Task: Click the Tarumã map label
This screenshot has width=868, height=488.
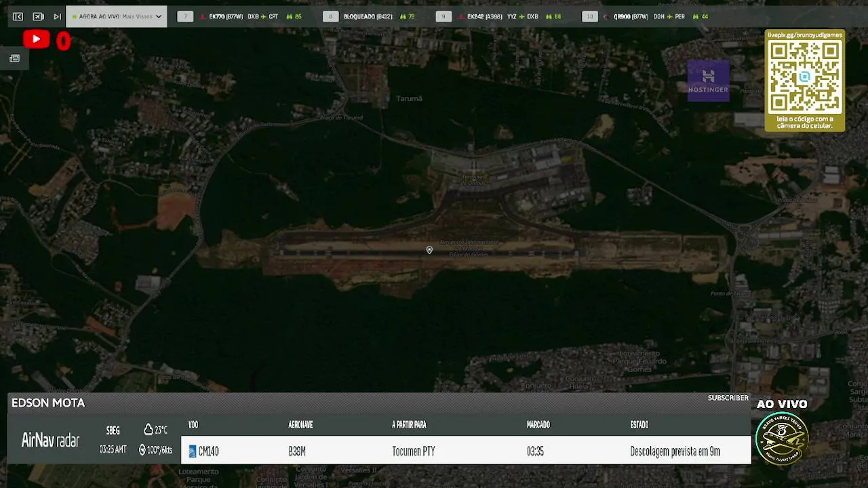Action: (409, 98)
